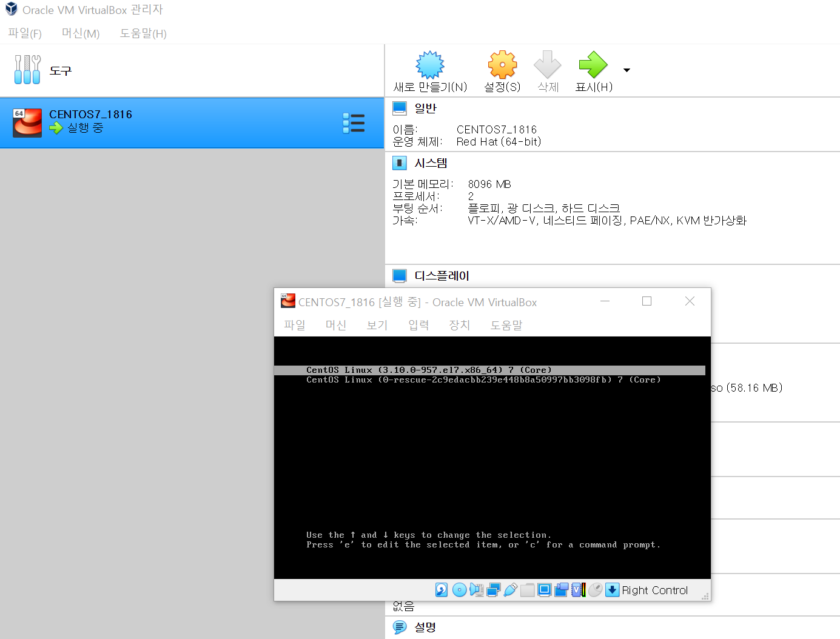
Task: Click the shared folders status icon
Action: click(x=528, y=590)
